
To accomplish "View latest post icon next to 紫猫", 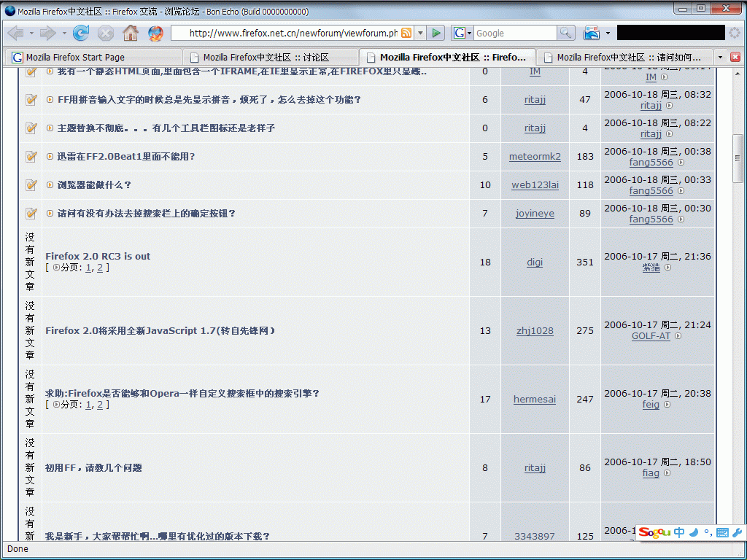I will (668, 268).
